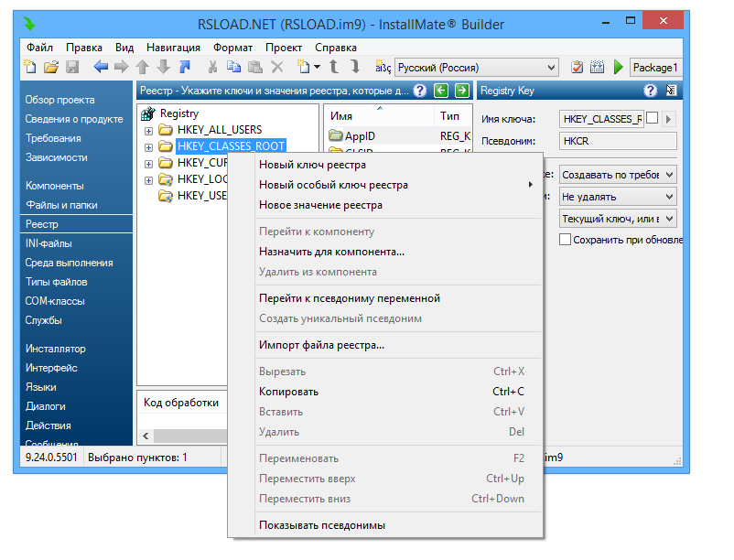Click the open project folder toolbar icon
This screenshot has height=560, width=734.
51,67
